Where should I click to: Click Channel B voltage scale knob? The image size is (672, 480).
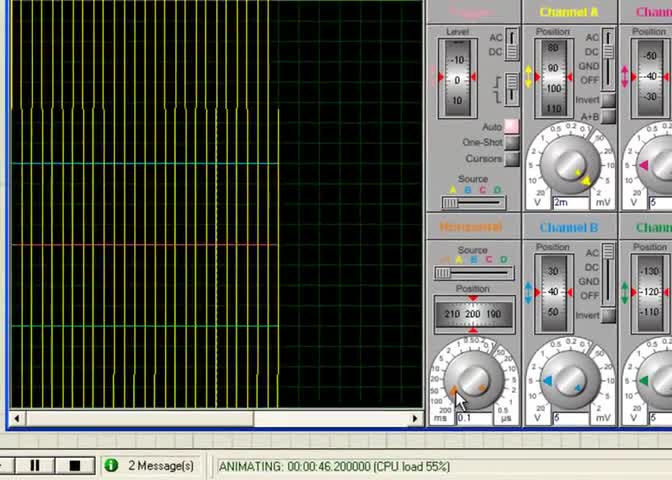coord(570,380)
